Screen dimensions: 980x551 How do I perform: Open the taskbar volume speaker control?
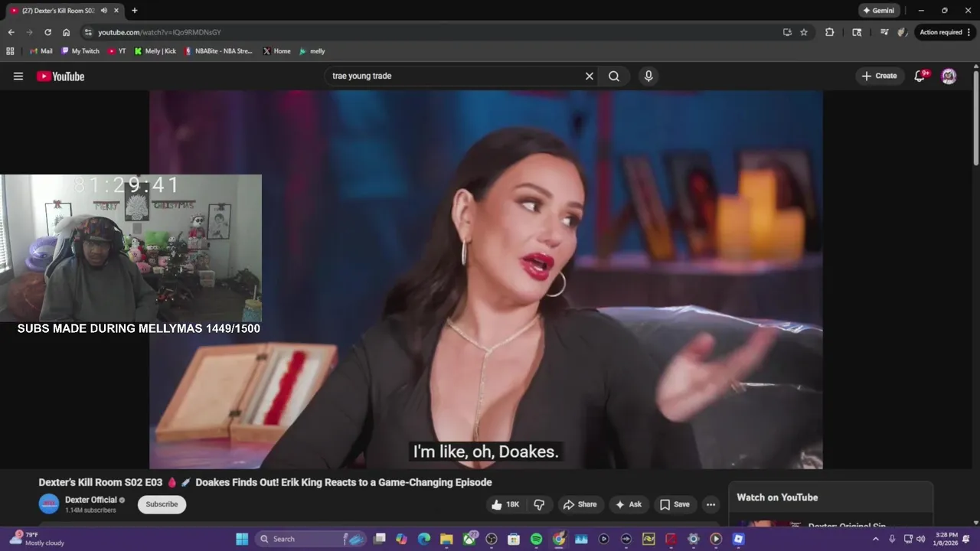point(920,539)
